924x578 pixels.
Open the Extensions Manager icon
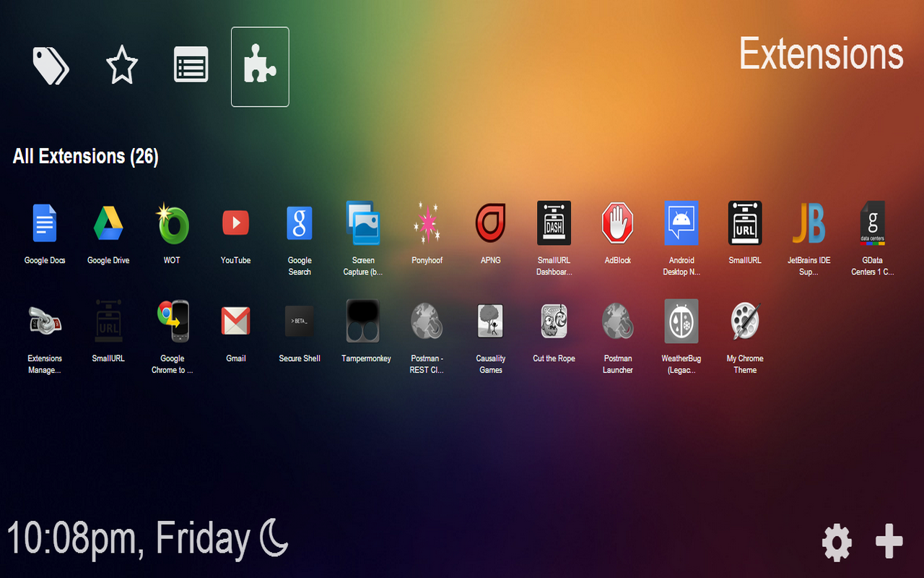pos(45,321)
